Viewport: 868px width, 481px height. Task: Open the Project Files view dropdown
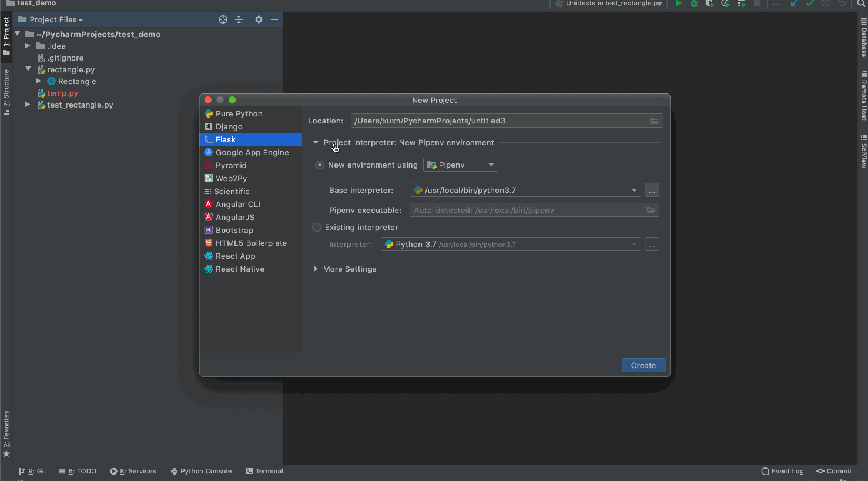51,19
